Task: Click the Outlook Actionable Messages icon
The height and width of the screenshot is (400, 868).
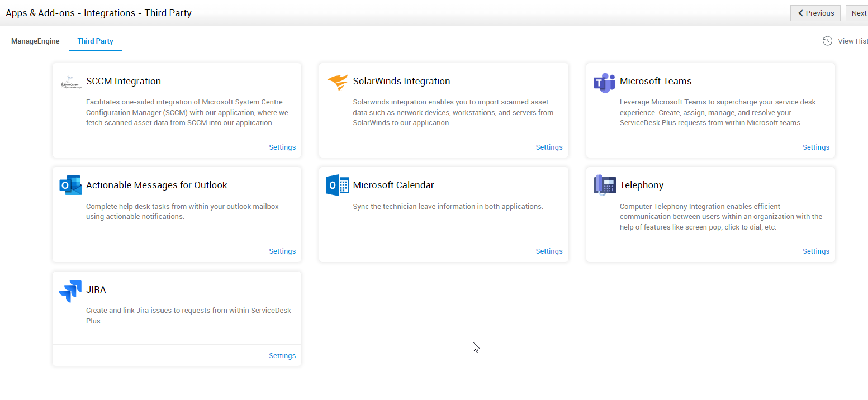Action: 70,185
